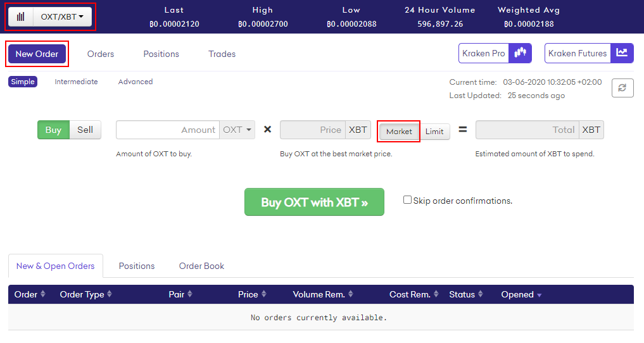This screenshot has width=644, height=343.
Task: Sort table by Price column arrows
Action: point(263,294)
